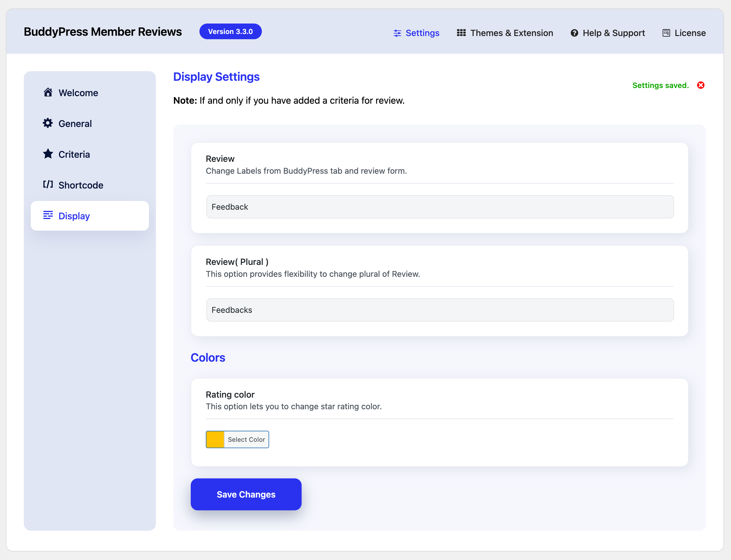Screen dimensions: 731x560
Task: Switch to the License page
Action: 690,33
